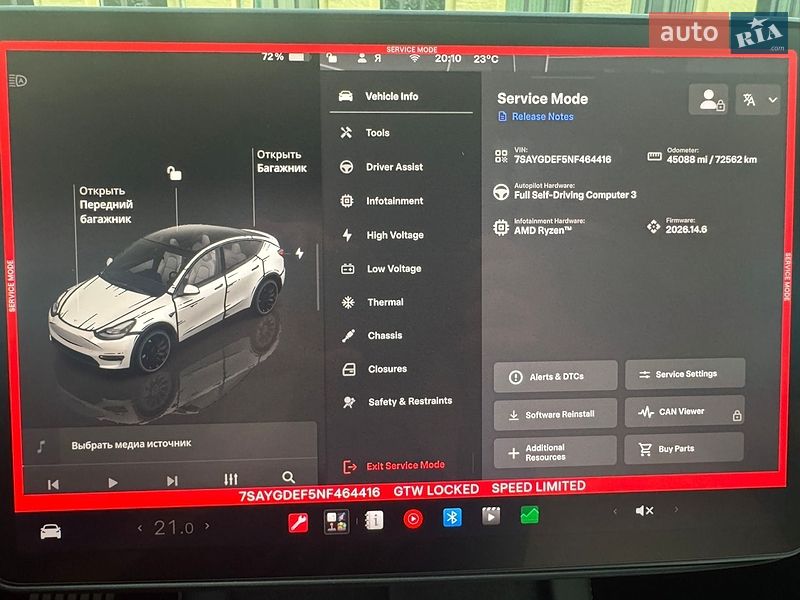Tap the status bar lock icon
The image size is (800, 600).
click(332, 58)
